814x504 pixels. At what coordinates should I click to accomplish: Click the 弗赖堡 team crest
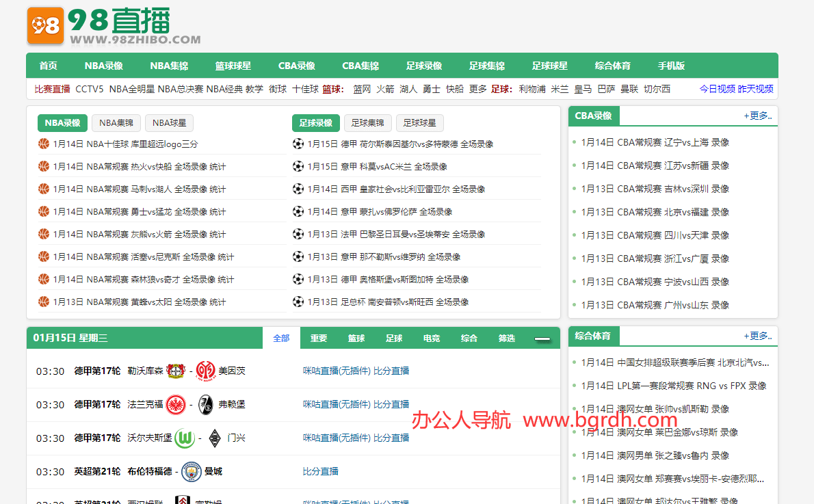[x=206, y=404]
